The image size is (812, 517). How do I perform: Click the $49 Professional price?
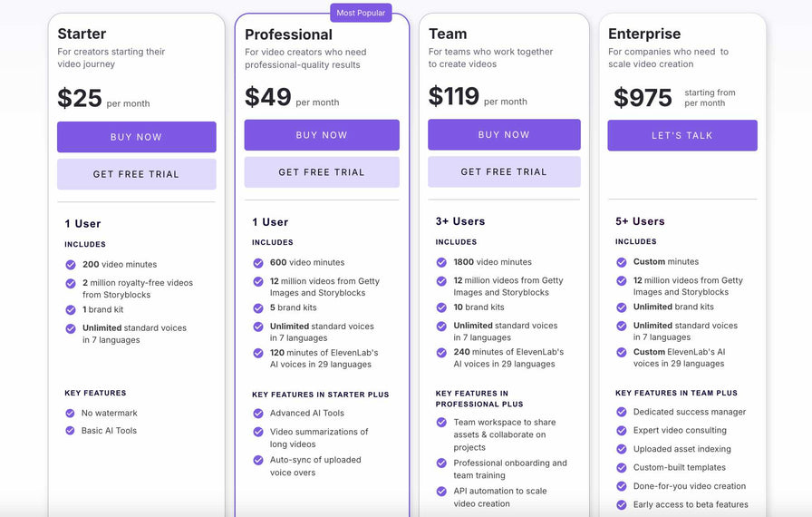coord(268,97)
